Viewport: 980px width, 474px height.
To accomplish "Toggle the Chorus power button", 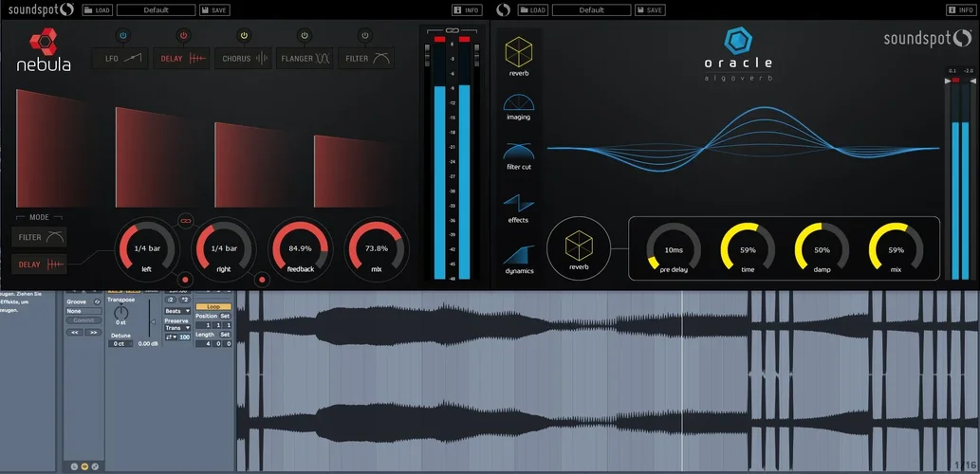I will [x=244, y=36].
